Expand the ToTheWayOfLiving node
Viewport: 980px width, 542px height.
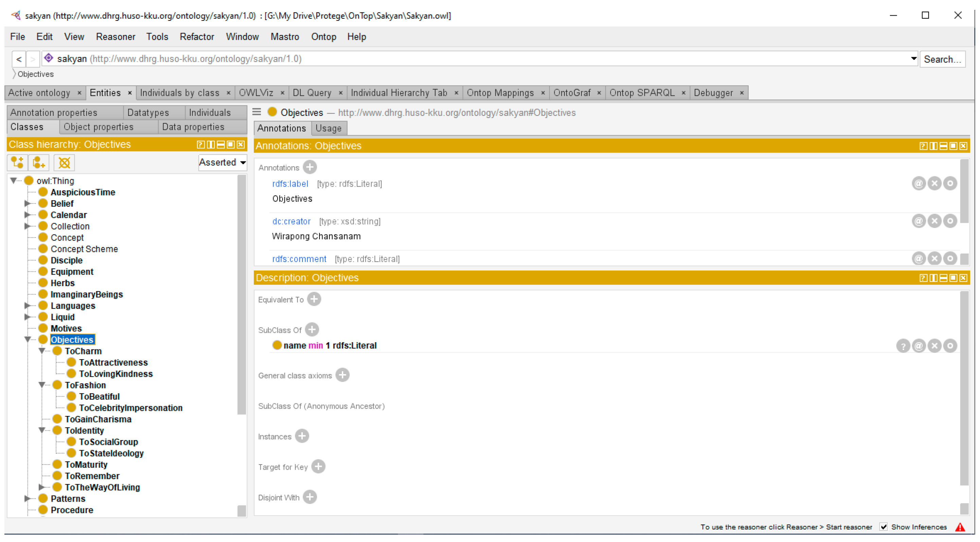coord(42,487)
